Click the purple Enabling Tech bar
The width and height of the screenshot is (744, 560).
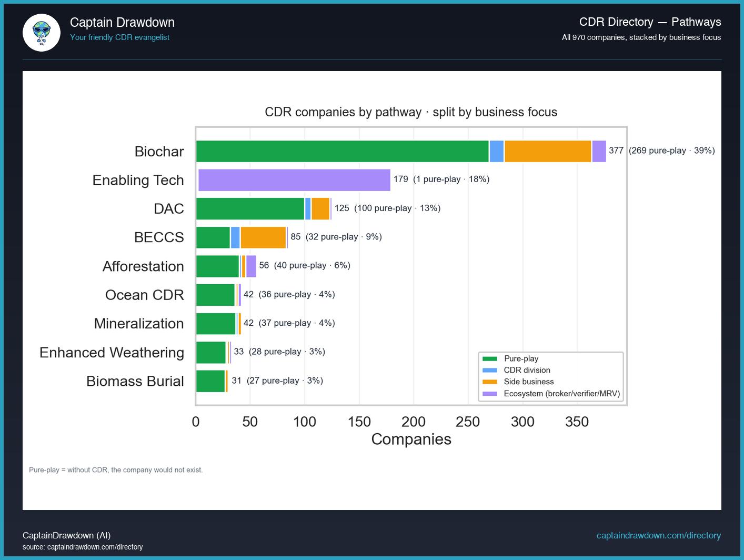(x=294, y=180)
